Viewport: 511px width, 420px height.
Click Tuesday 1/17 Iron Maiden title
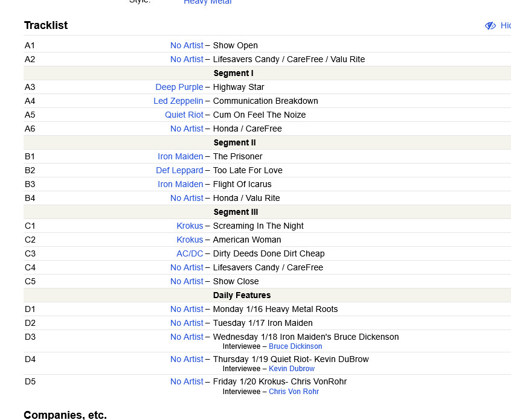[263, 323]
